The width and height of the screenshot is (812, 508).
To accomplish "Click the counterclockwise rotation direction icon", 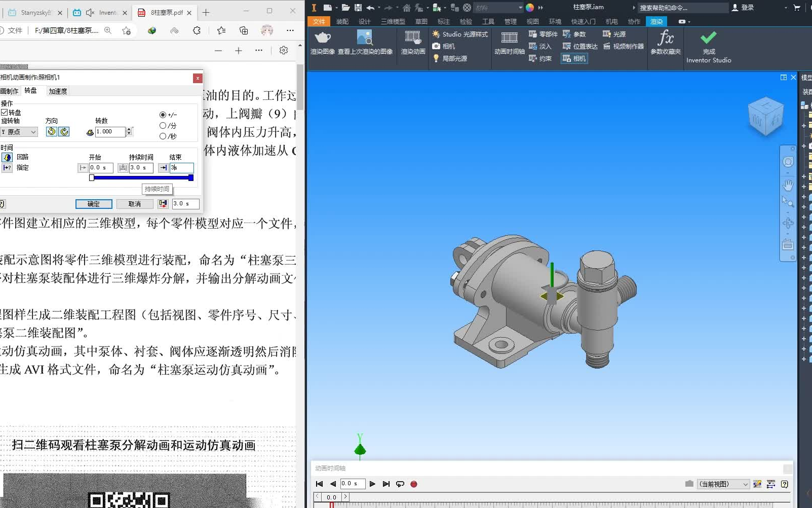I will click(x=52, y=132).
